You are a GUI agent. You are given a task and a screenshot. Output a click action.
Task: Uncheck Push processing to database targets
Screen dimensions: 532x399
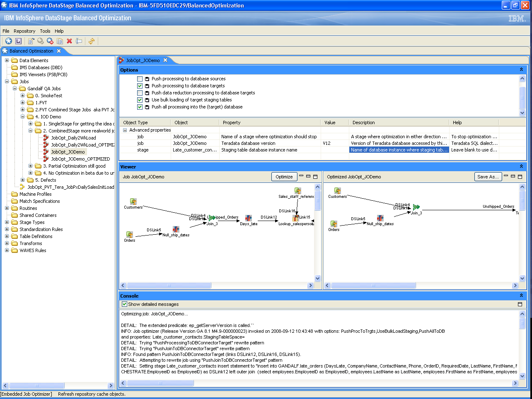(140, 86)
